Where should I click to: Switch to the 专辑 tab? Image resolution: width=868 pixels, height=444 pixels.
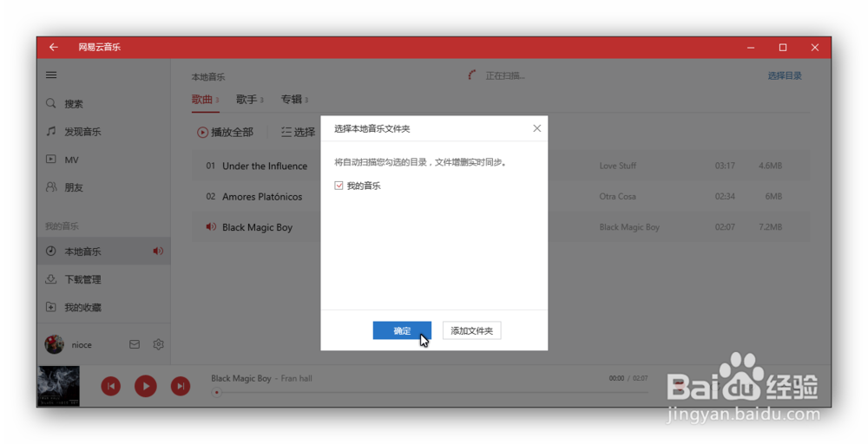[x=294, y=100]
